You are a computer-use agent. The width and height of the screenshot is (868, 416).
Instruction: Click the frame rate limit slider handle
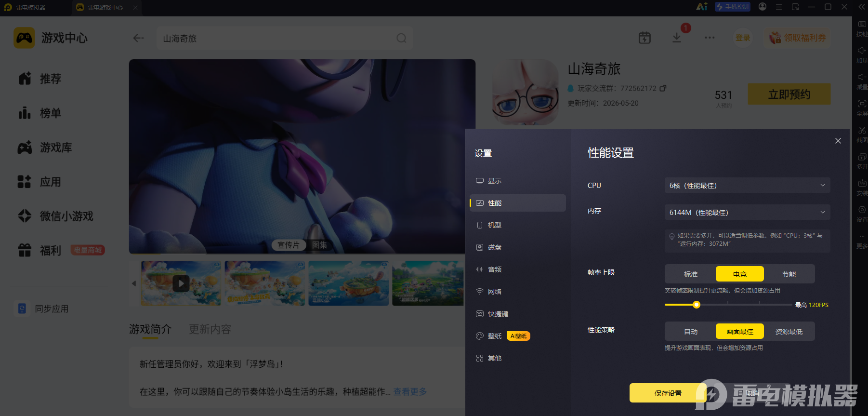697,305
